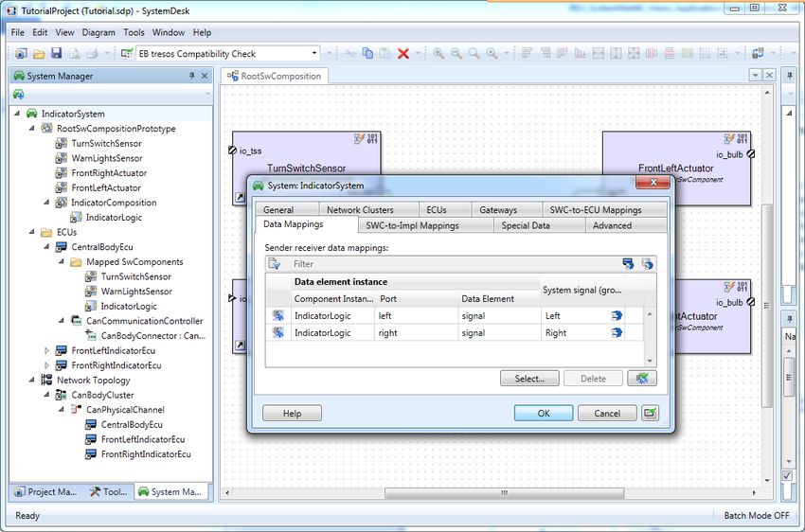Collapse the ECUs folder node

coord(32,232)
